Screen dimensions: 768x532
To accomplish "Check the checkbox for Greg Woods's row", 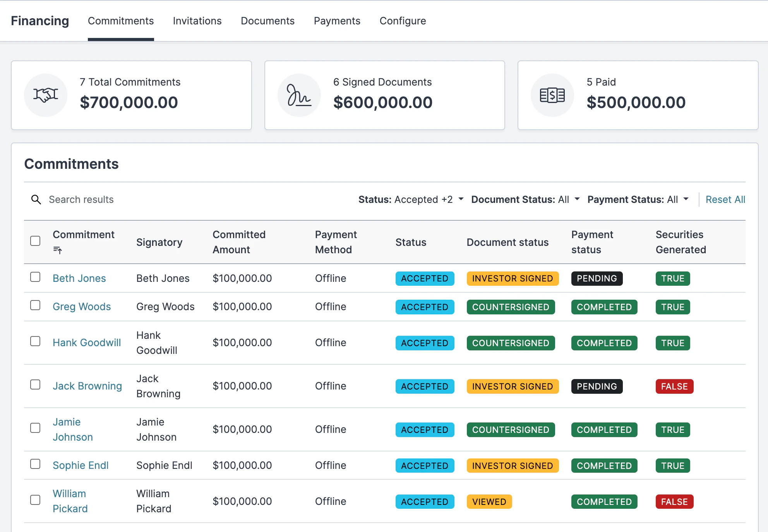I will (35, 305).
